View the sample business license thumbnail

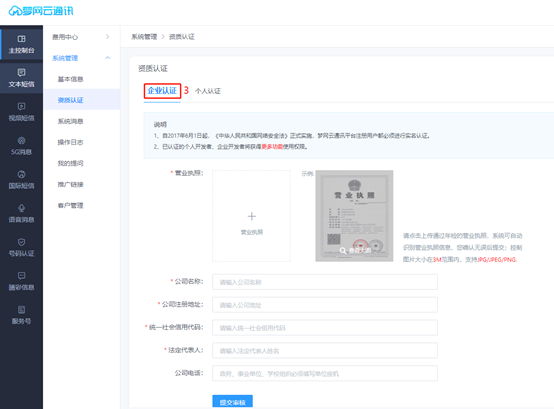[x=354, y=216]
